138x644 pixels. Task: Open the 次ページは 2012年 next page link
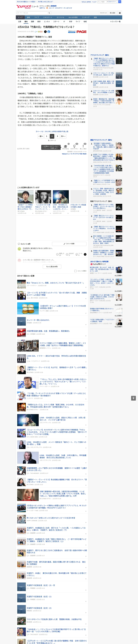coord(52,131)
